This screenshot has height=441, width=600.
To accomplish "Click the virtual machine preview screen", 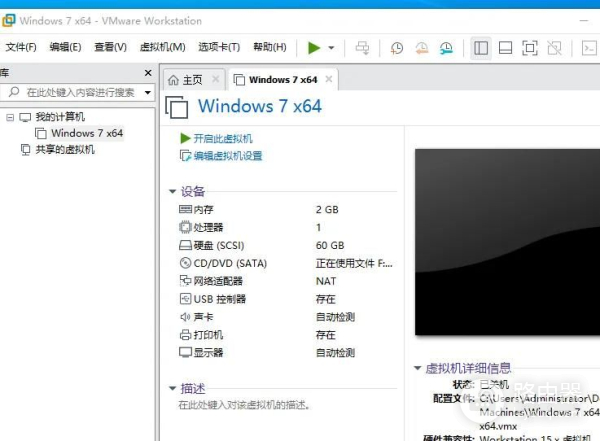I will tap(507, 242).
